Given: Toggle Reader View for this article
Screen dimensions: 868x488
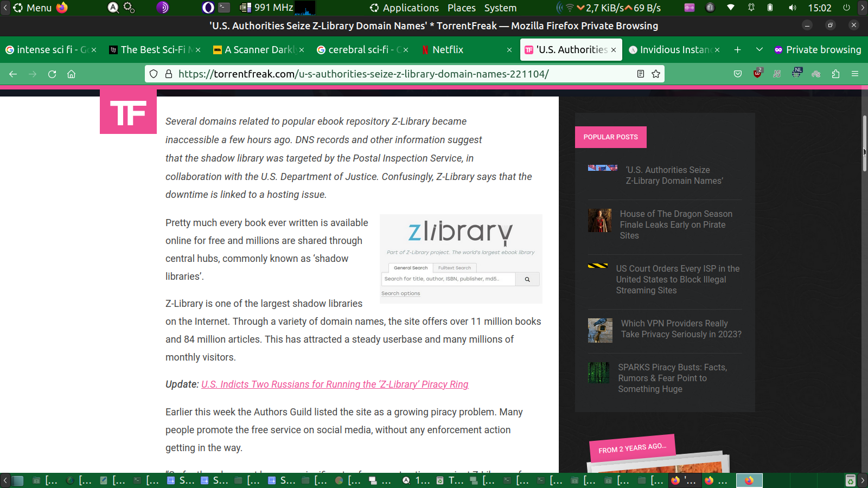Looking at the screenshot, I should click(641, 74).
